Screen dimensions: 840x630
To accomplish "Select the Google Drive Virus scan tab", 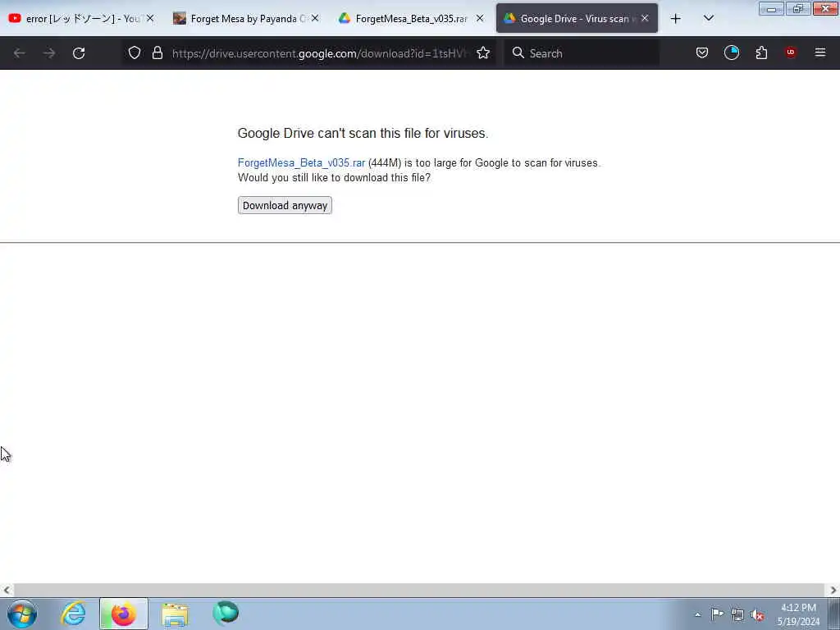I will point(577,19).
